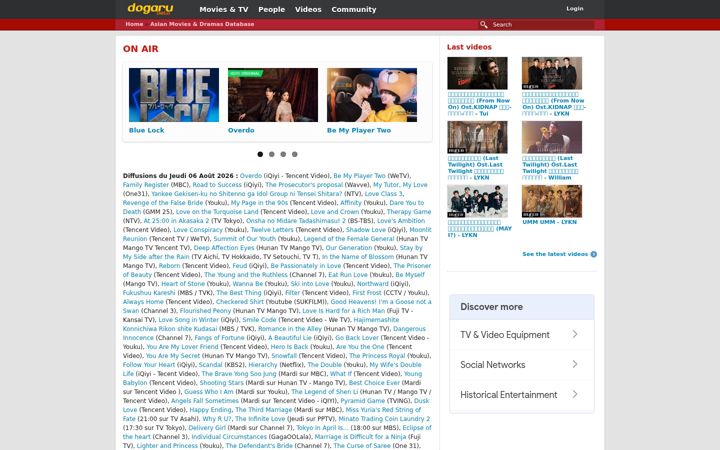Open the Checkered Shirt link
Image resolution: width=720 pixels, height=450 pixels.
coord(240,302)
